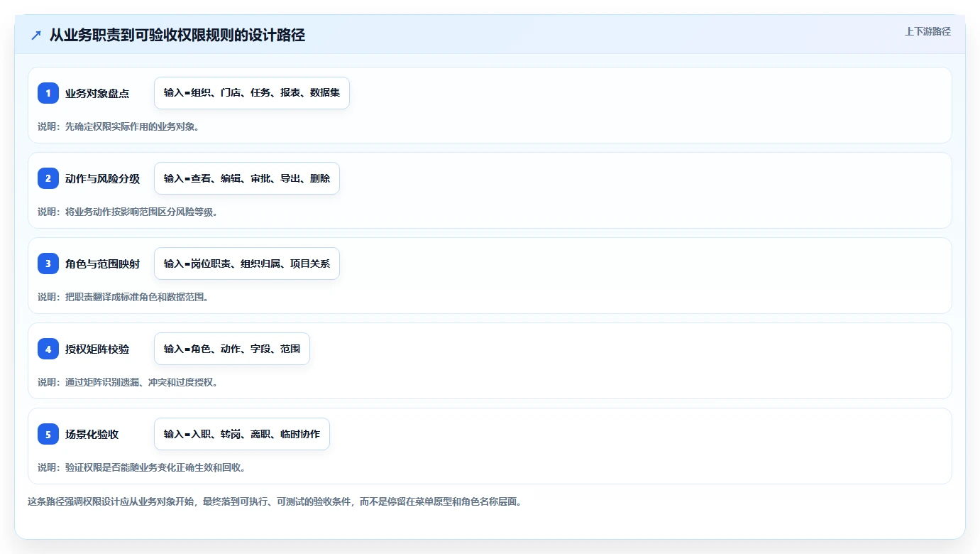
Task: Click step number 2 badge for 动作与风险分级
Action: 48,178
